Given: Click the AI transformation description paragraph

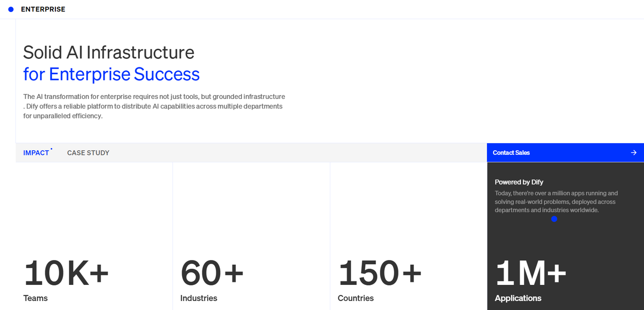Looking at the screenshot, I should [x=154, y=106].
